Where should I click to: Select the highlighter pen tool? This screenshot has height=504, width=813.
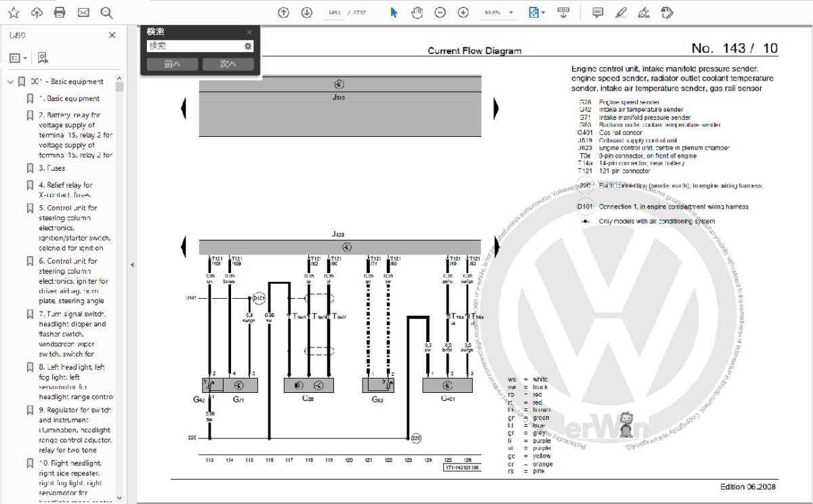(621, 13)
